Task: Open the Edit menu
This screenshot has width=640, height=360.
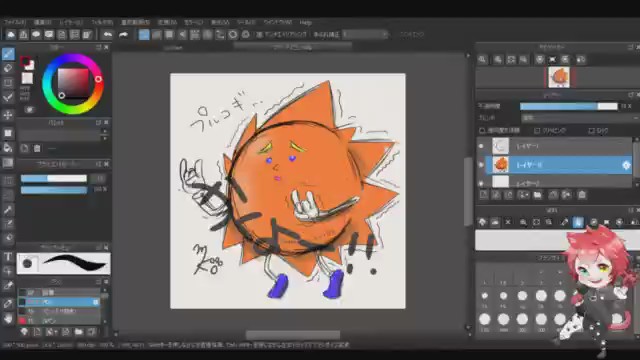Action: [42, 22]
